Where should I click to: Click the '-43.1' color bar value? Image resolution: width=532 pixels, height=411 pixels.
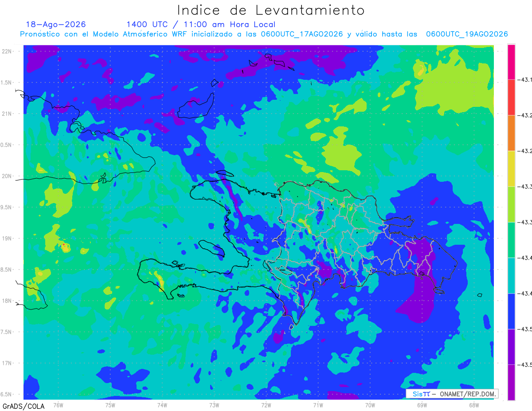pos(525,80)
